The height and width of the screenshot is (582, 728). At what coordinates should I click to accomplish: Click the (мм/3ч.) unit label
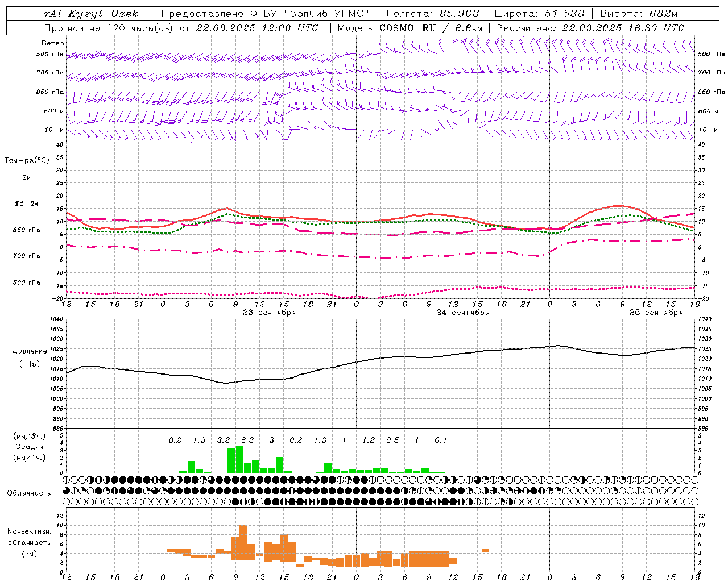pos(30,436)
